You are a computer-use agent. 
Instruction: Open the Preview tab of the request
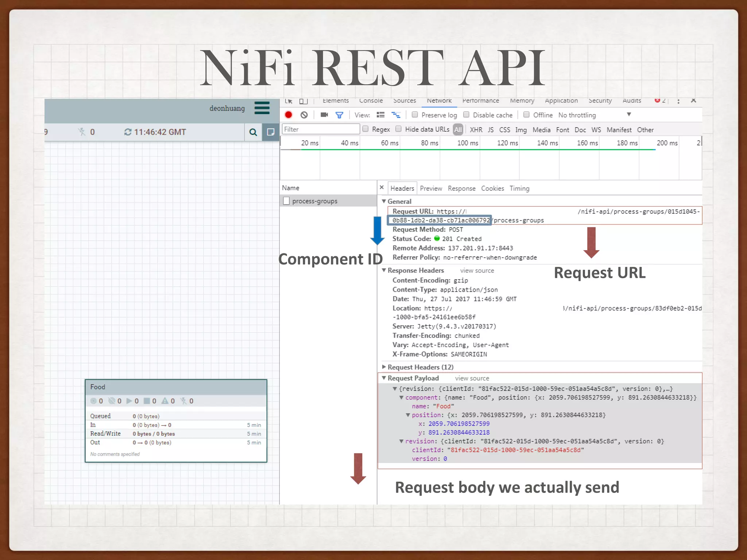[431, 188]
